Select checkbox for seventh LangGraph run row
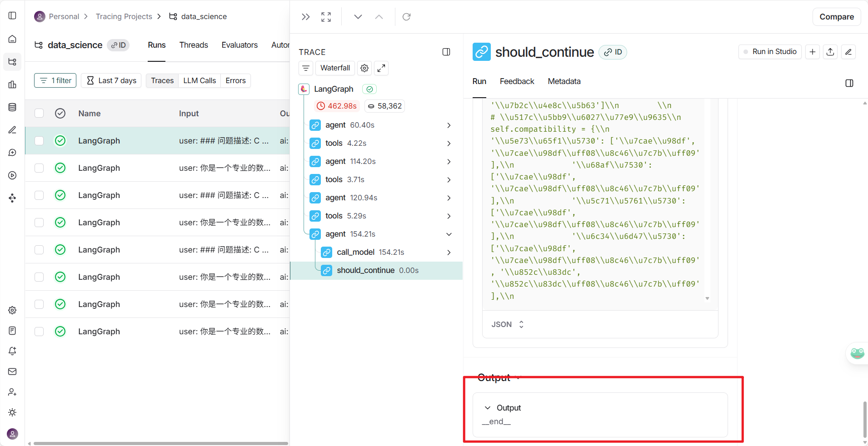Screen dimensions: 868x446 pyautogui.click(x=39, y=304)
